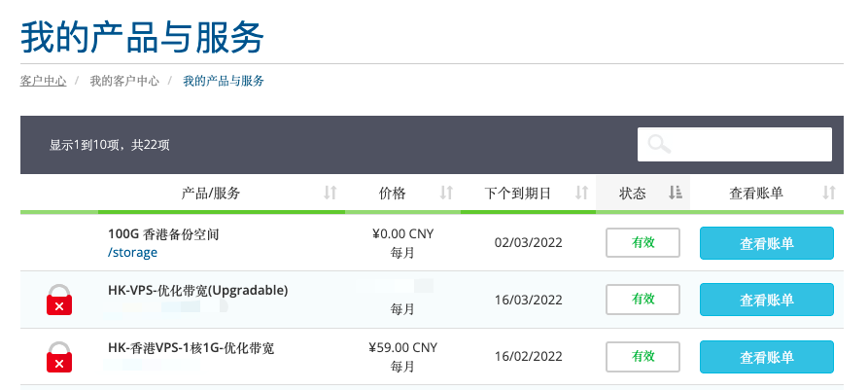
Task: Click the sort arrows icon next to 查看账单 header
Action: 829,193
